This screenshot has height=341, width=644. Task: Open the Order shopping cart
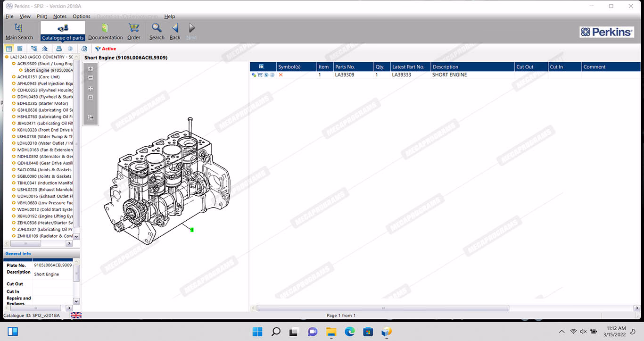point(134,32)
